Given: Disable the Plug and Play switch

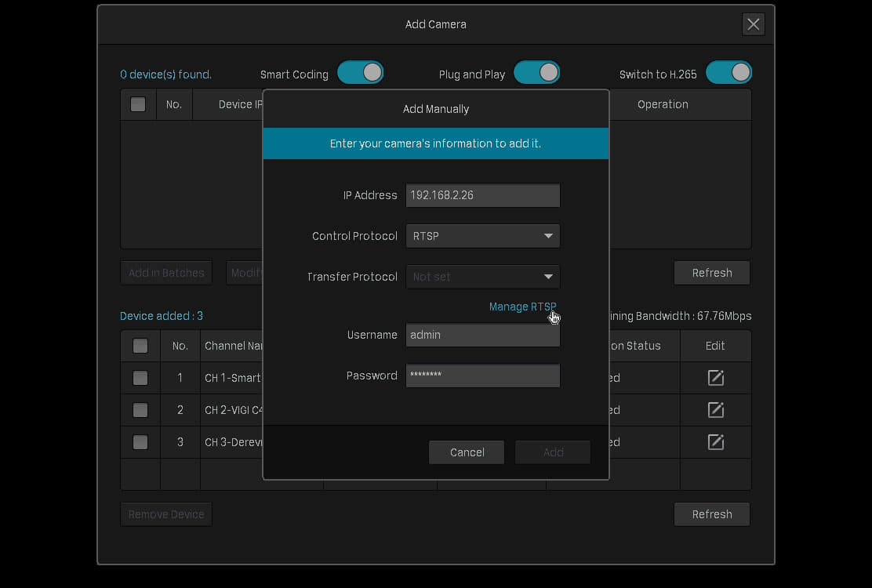Looking at the screenshot, I should (536, 73).
